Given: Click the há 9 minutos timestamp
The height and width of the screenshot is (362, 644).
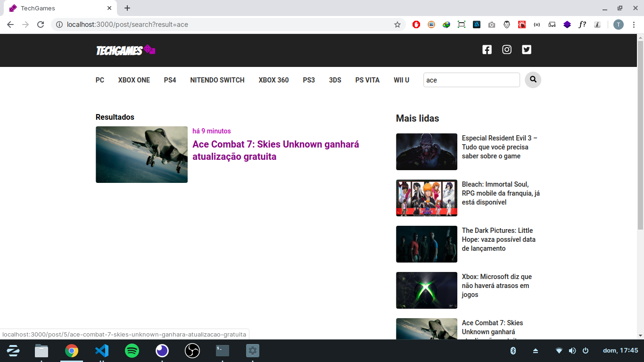Looking at the screenshot, I should coord(212,131).
